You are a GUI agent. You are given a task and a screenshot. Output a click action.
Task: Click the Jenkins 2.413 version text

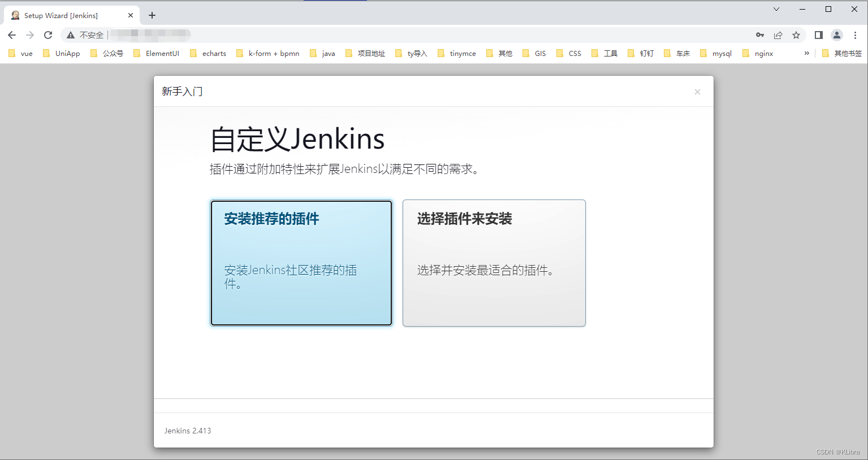coord(188,431)
